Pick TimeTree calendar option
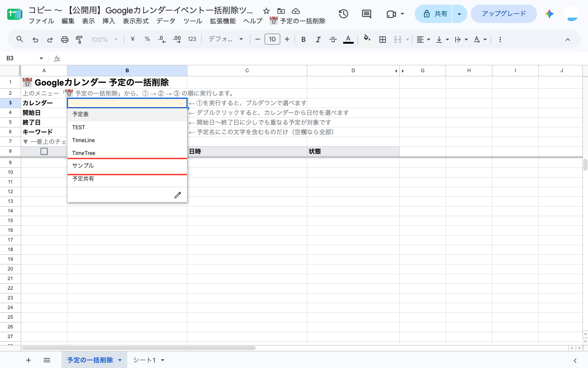The height and width of the screenshot is (368, 588). pos(127,153)
